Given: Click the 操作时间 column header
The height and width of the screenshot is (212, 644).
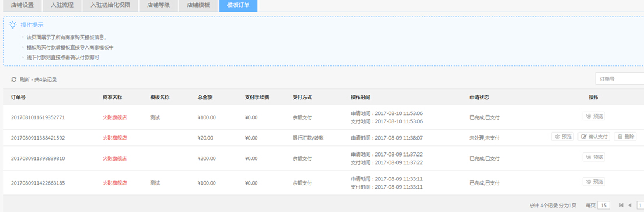Looking at the screenshot, I should coord(361,98).
